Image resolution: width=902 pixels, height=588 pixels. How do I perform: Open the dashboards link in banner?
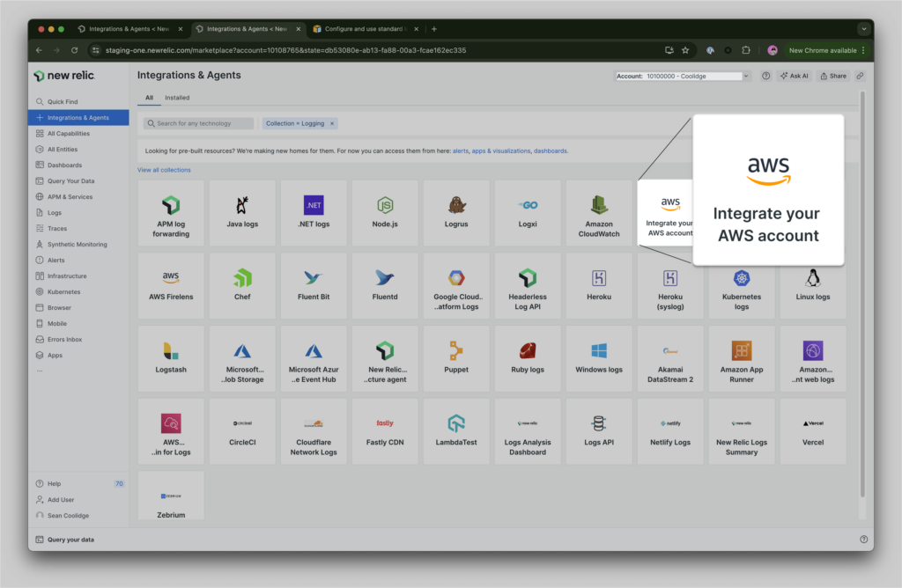click(x=550, y=151)
